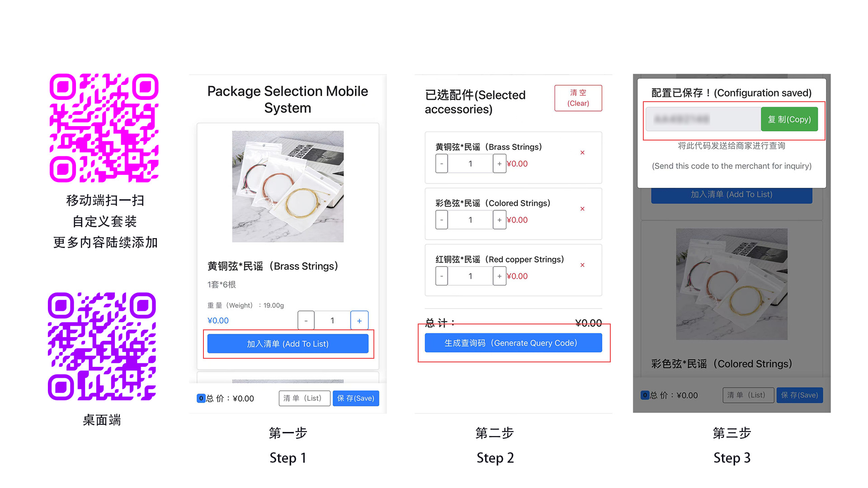Increase Colored Strings quantity in selected list
Screen dimensions: 868x488
(x=499, y=220)
